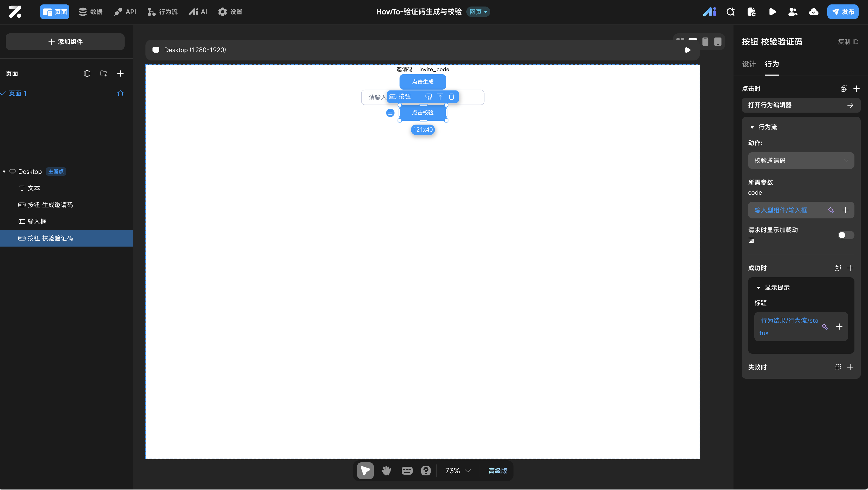Image resolution: width=868 pixels, height=490 pixels.
Task: Select the 输入框 layer in tree
Action: pos(37,221)
